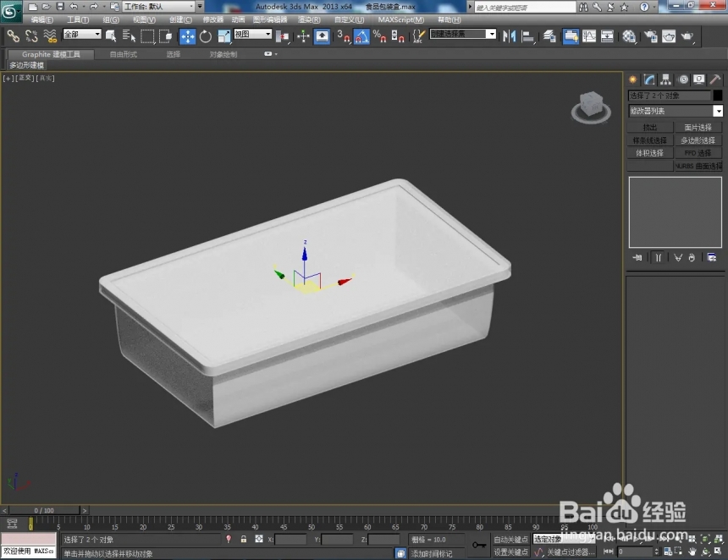Click the Mirror tool icon

[510, 36]
